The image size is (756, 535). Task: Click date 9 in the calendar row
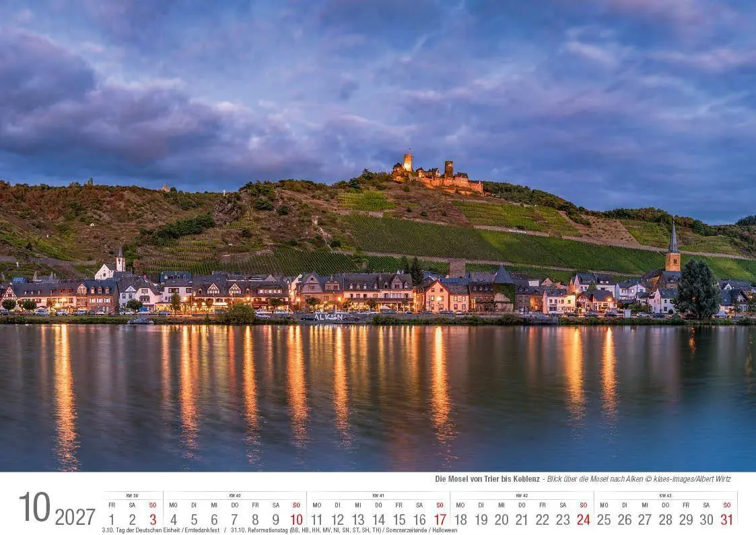tap(276, 519)
